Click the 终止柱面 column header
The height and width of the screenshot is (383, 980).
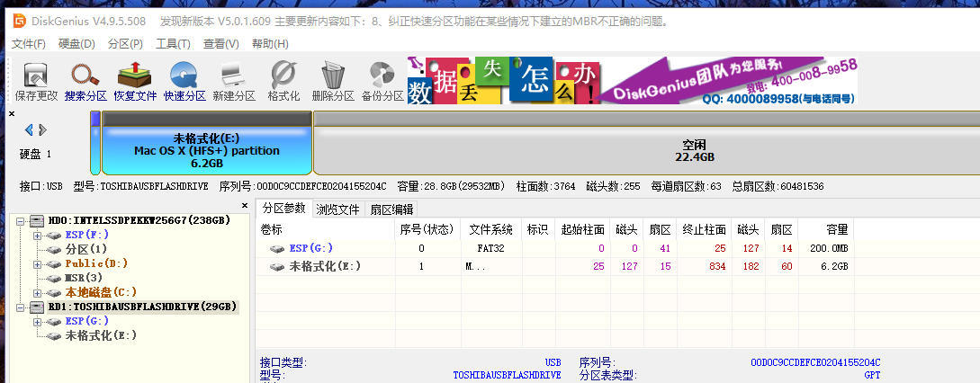[704, 230]
